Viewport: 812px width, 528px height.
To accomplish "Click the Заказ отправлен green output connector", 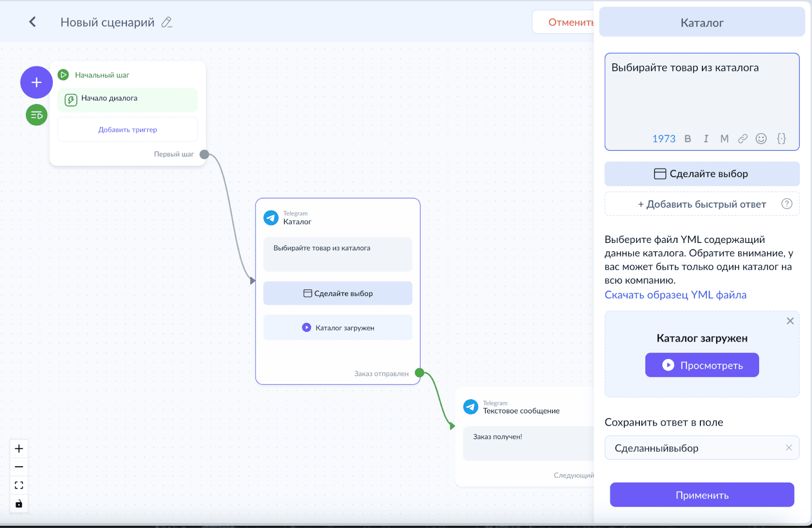I will (419, 373).
